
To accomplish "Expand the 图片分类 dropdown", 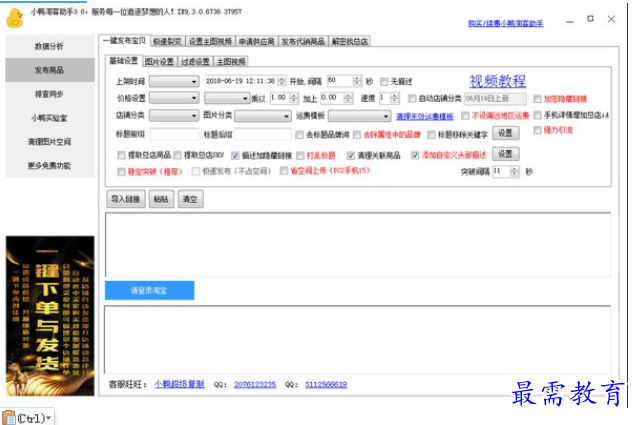I will [x=263, y=116].
